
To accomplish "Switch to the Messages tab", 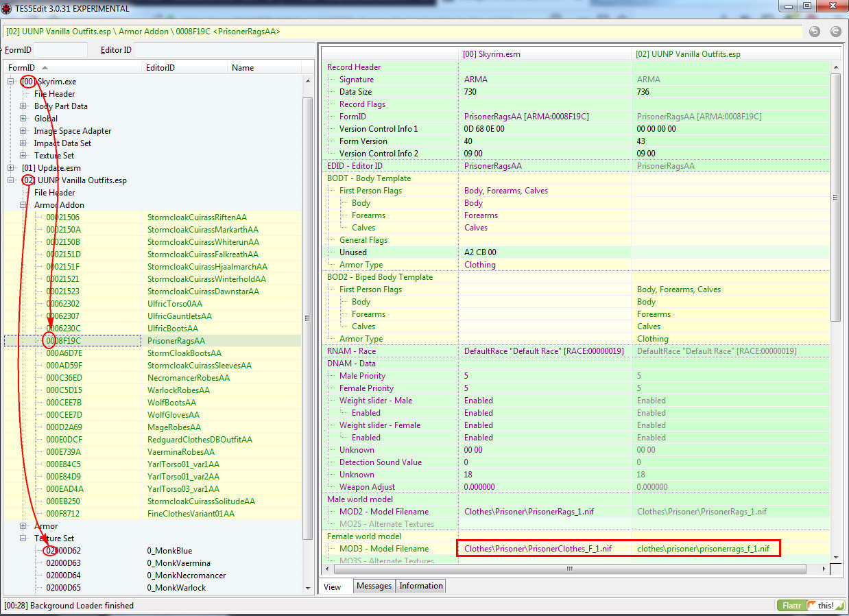I will [374, 586].
